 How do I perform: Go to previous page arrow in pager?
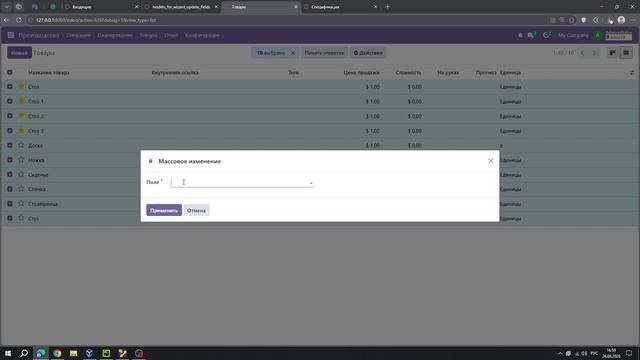[582, 53]
